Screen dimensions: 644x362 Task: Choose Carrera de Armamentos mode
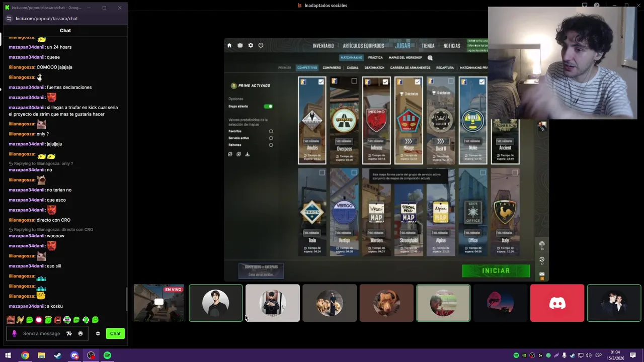[410, 67]
